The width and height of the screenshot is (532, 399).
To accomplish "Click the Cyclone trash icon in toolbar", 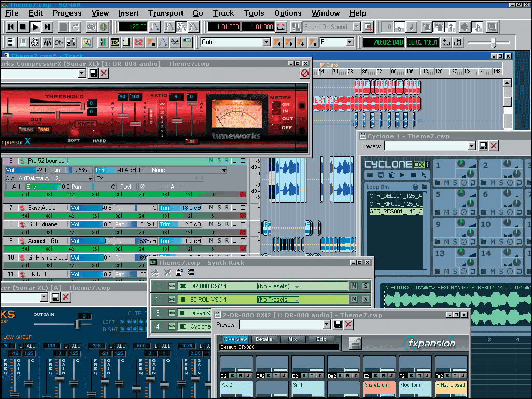I will [391, 175].
